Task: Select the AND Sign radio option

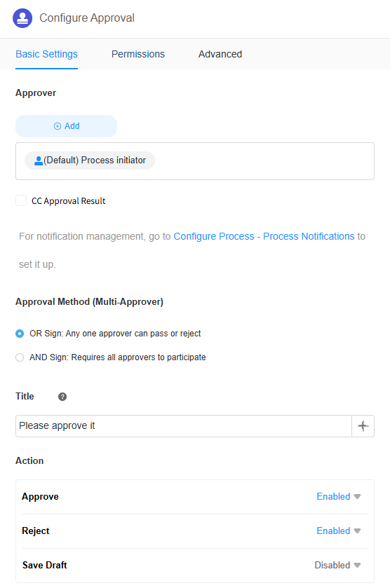Action: coord(20,357)
